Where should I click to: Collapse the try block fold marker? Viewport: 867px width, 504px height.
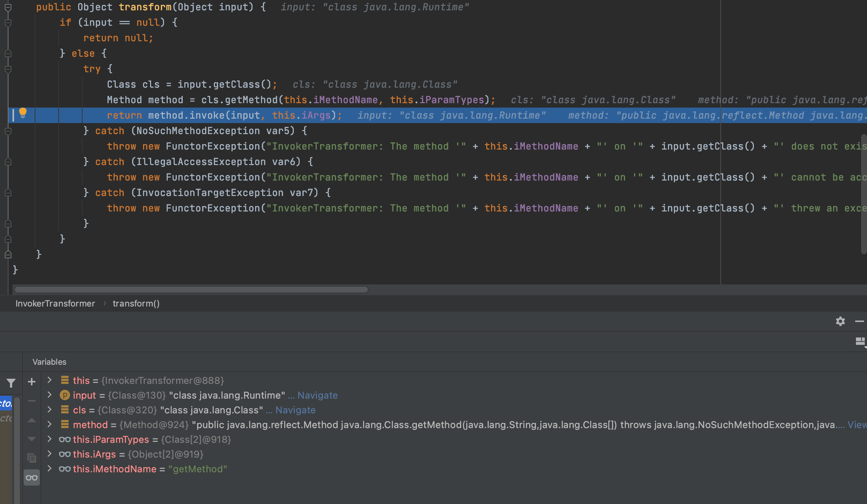click(x=8, y=69)
